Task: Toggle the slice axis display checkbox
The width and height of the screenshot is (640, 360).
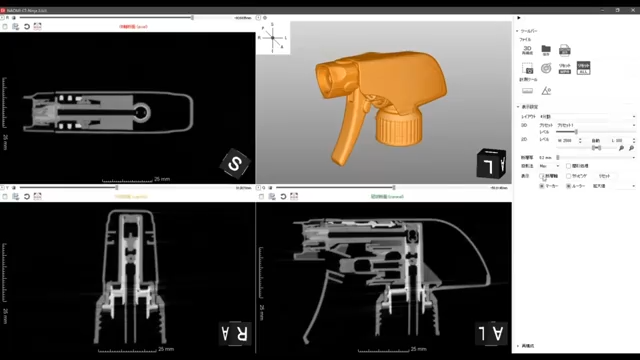Action: (x=542, y=176)
